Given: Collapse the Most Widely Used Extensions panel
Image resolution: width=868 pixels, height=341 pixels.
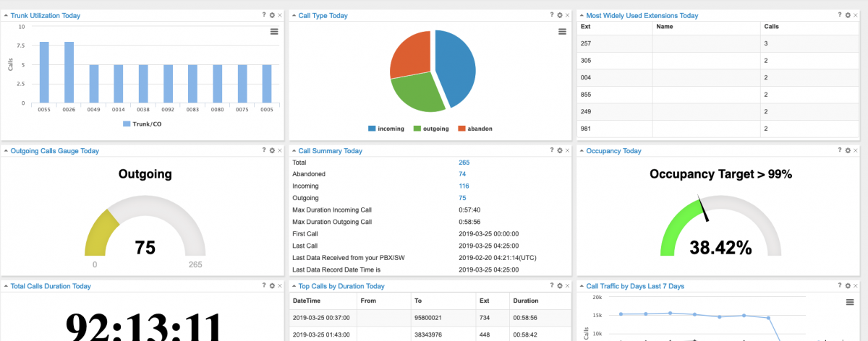Looking at the screenshot, I should click(582, 15).
